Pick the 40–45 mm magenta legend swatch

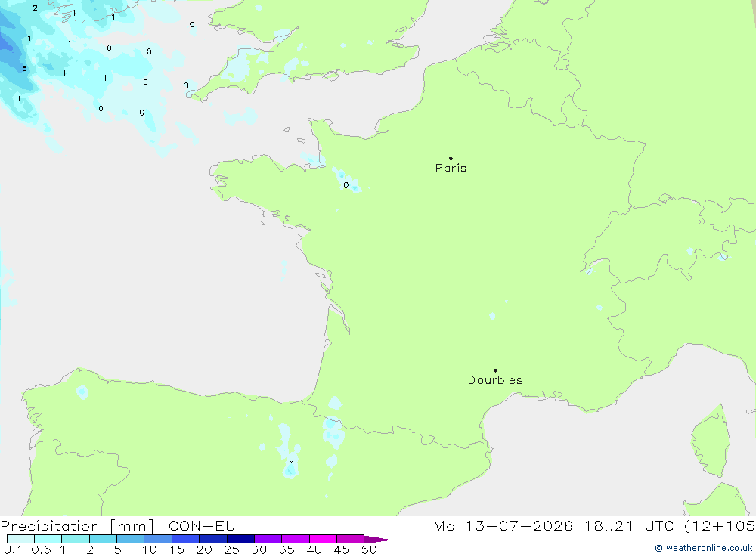tap(323, 539)
